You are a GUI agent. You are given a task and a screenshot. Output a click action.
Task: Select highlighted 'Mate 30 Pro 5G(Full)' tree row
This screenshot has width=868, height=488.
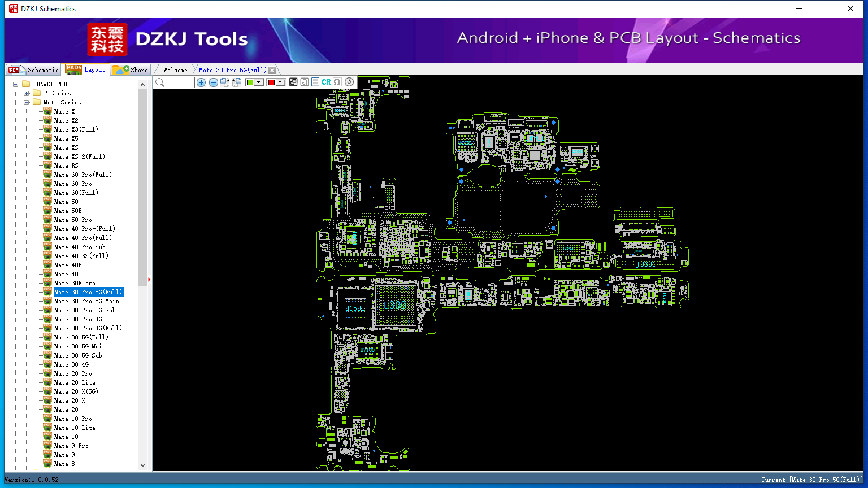88,292
